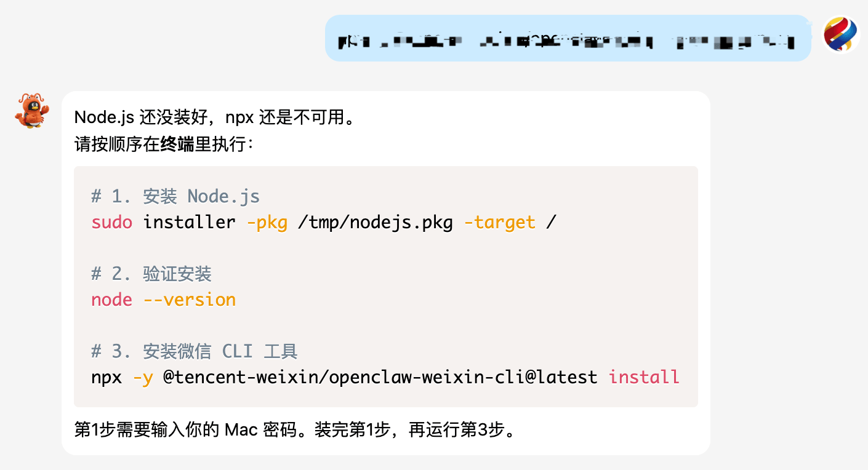The height and width of the screenshot is (470, 868).
Task: Click the "请按顺序在终端里执行" instruction line
Action: [163, 145]
